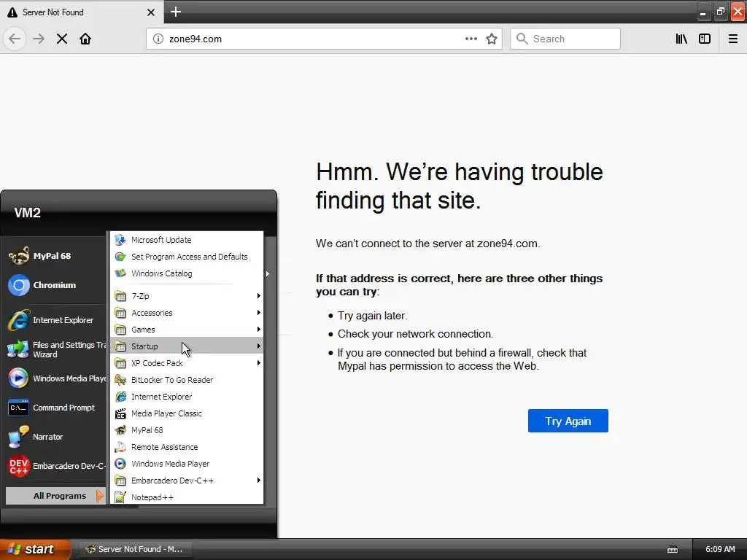Click the keyboard icon in system tray
The width and height of the screenshot is (747, 560).
673,550
